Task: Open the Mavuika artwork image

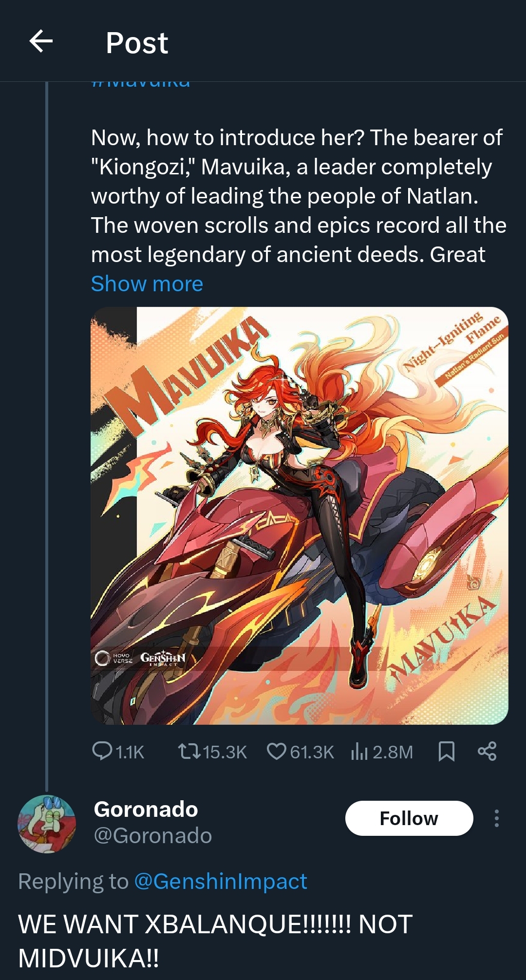Action: (299, 515)
